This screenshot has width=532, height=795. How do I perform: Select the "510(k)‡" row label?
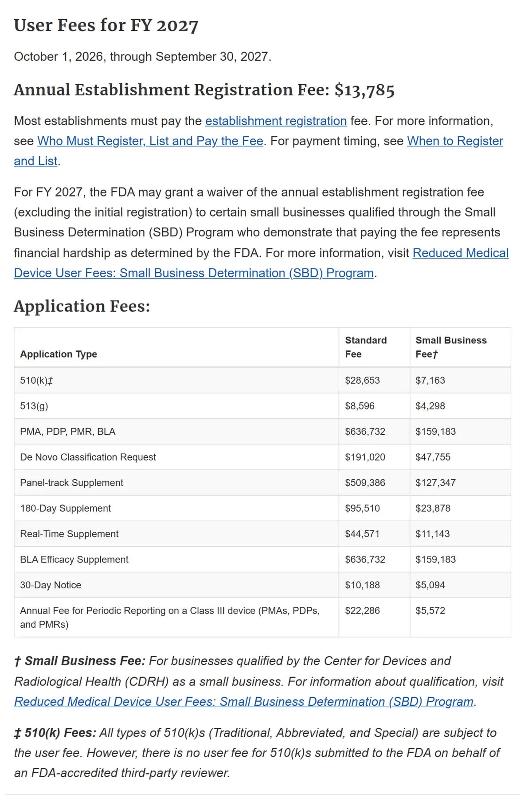coord(37,380)
